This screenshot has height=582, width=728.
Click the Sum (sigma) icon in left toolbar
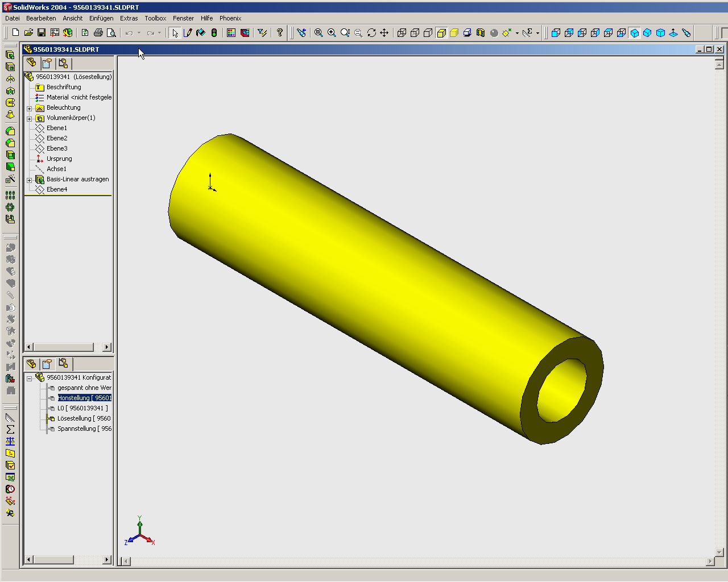(10, 429)
